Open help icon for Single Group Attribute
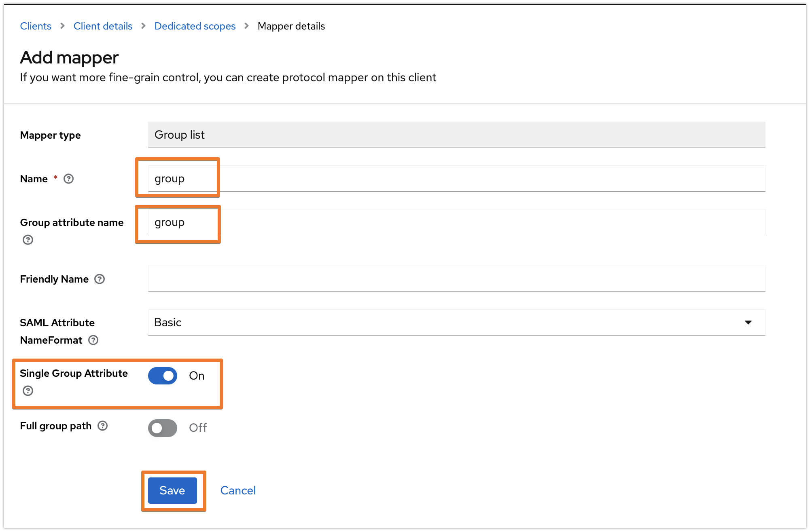The height and width of the screenshot is (532, 810). pyautogui.click(x=28, y=391)
